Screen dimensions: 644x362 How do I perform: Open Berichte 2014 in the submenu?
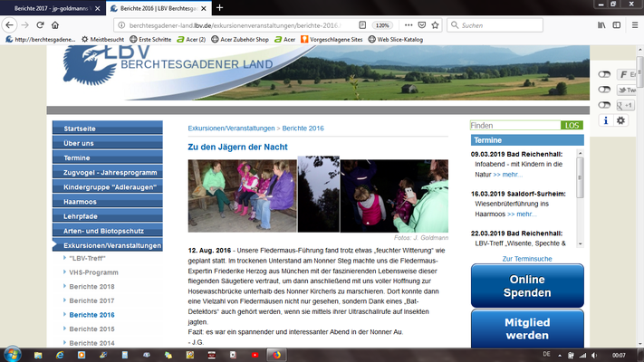click(91, 343)
